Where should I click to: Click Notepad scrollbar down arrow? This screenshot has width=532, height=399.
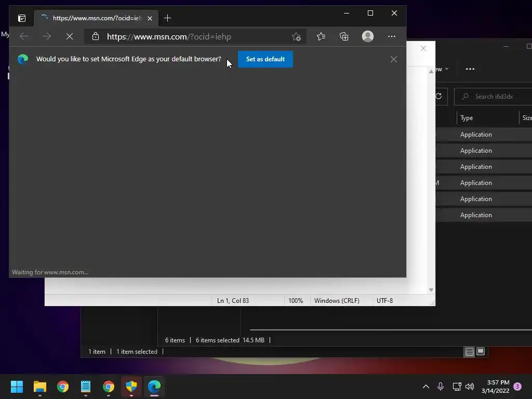pyautogui.click(x=431, y=290)
